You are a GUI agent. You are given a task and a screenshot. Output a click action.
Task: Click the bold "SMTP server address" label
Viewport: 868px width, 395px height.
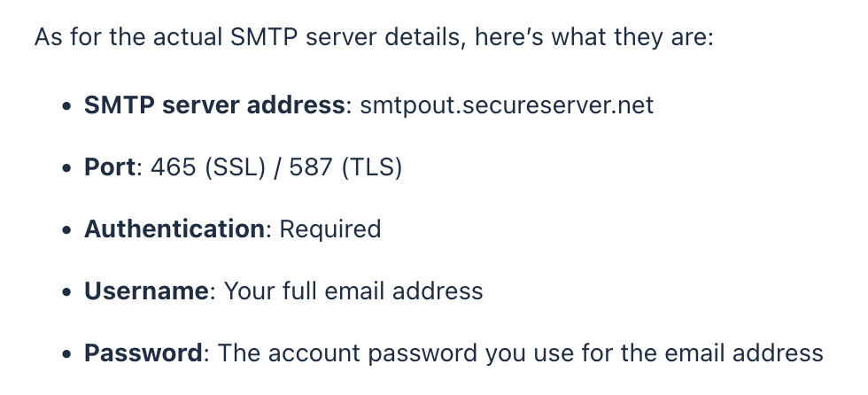coord(214,105)
